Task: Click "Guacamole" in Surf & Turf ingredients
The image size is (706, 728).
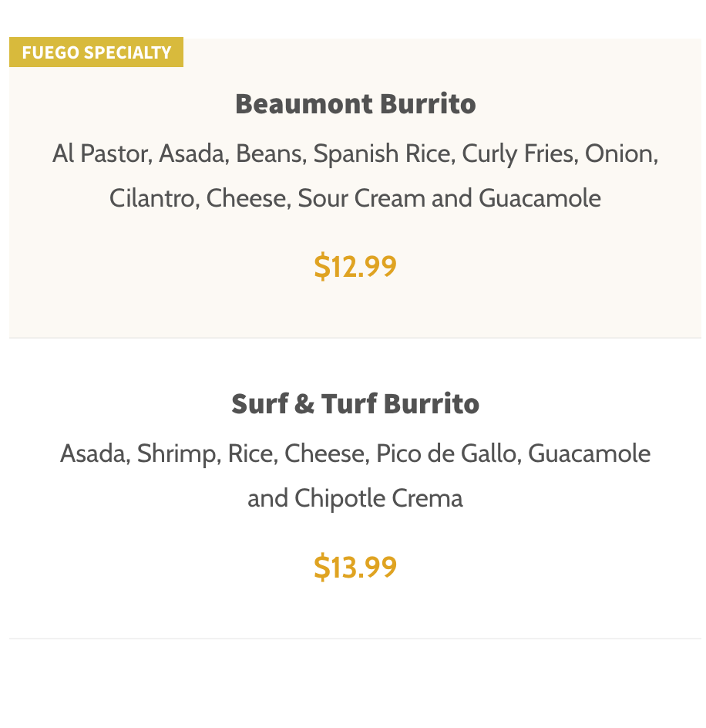Action: 590,453
